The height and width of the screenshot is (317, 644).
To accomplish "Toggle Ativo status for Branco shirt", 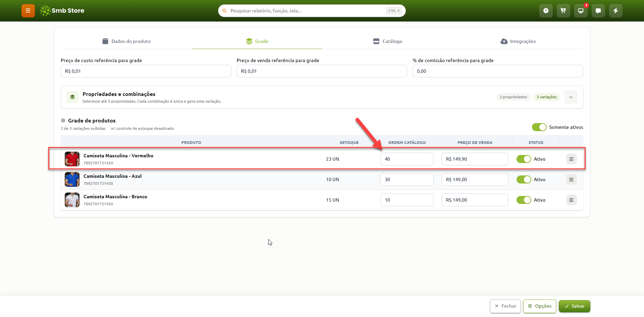I will 524,200.
